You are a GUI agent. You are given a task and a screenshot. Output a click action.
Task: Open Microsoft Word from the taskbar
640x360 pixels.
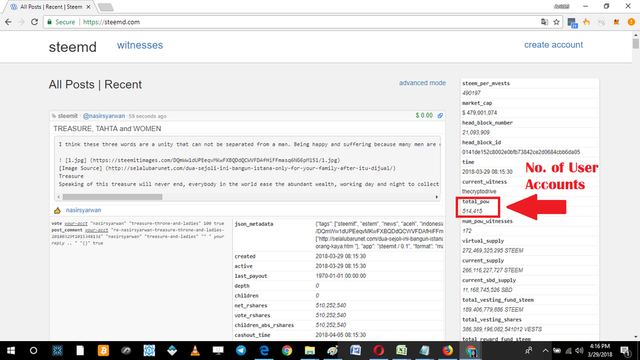point(356,351)
